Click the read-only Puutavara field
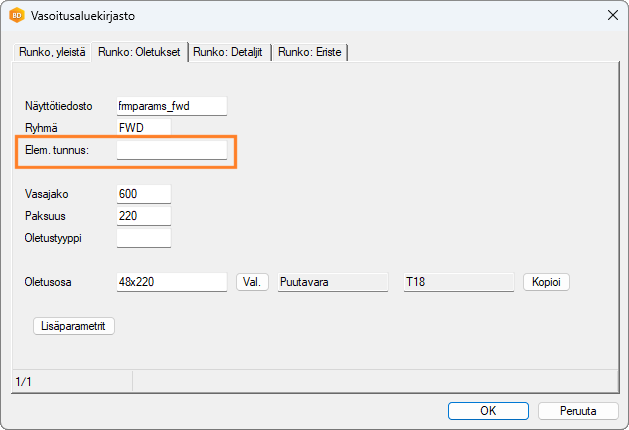 [332, 282]
